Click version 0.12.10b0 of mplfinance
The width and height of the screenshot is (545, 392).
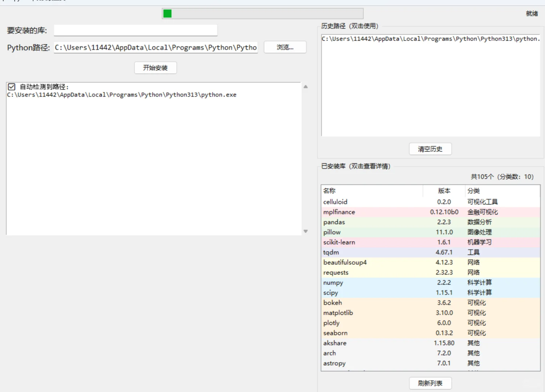pos(444,212)
